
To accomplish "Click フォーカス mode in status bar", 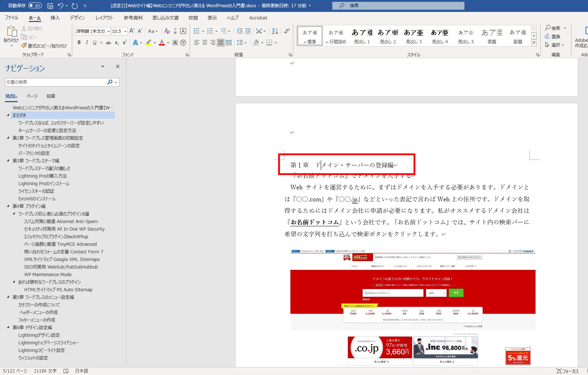I will [568, 371].
